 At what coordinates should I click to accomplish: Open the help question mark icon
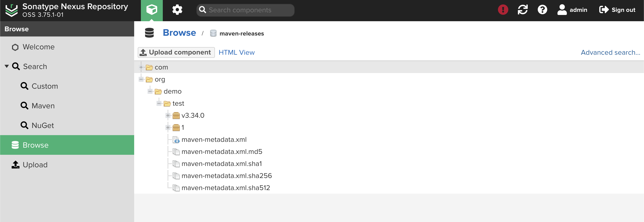click(542, 10)
